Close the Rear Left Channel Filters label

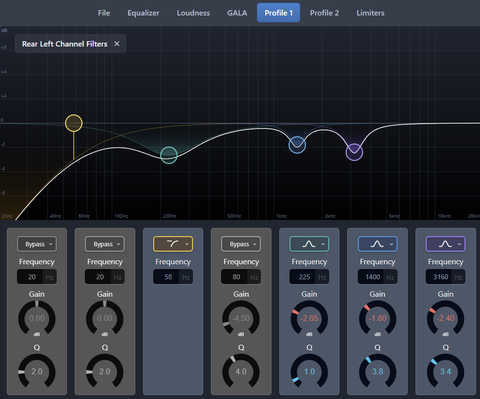click(x=117, y=44)
